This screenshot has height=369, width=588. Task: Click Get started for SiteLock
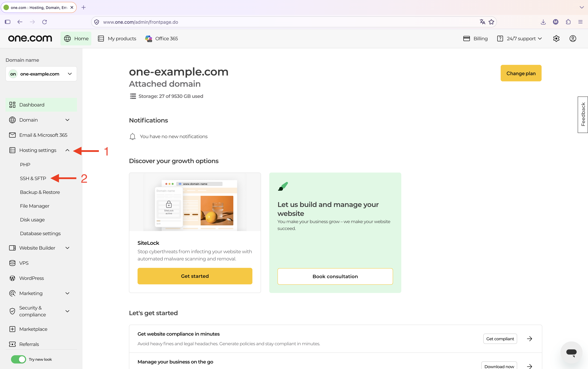[x=195, y=276]
